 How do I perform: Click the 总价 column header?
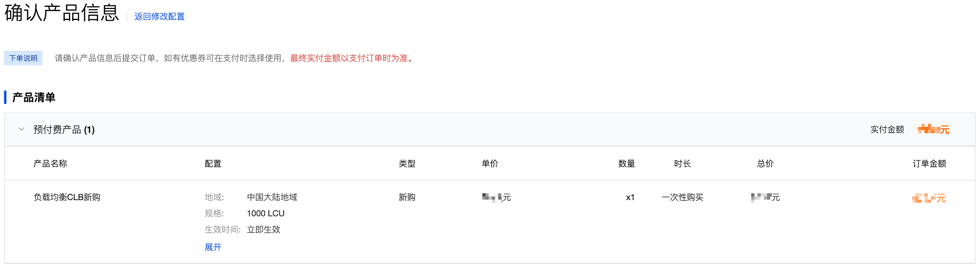765,163
